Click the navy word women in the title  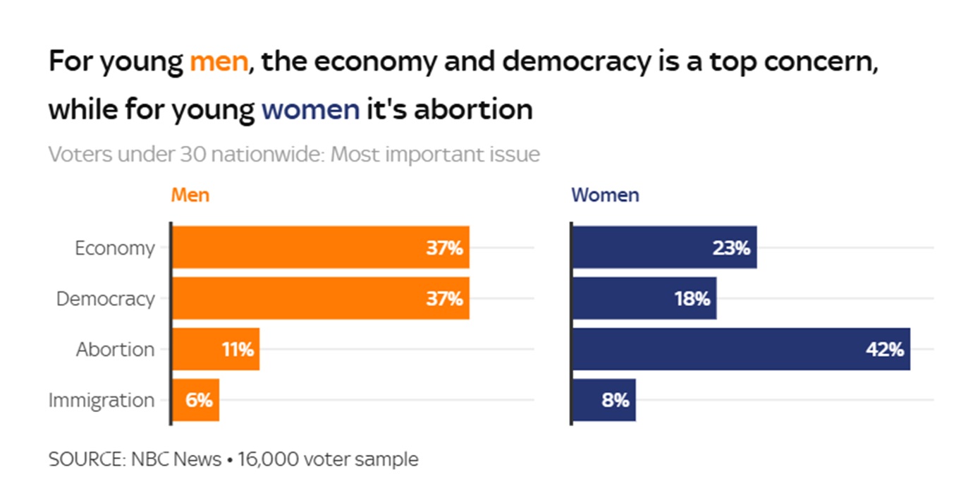click(310, 110)
